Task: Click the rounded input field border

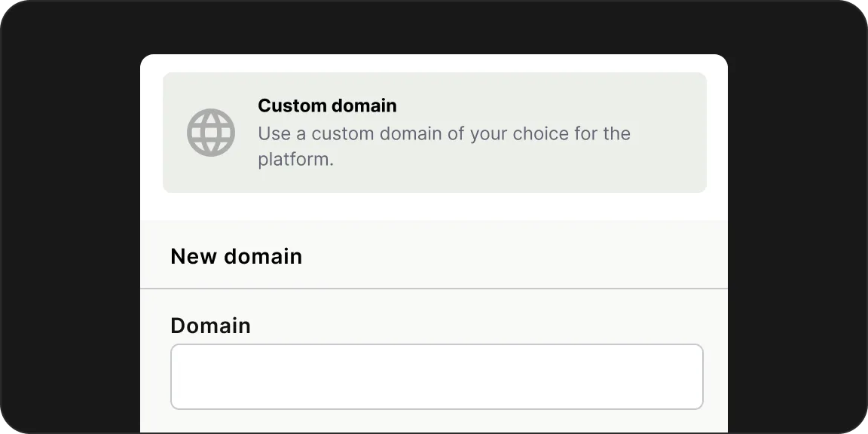Action: [436, 348]
